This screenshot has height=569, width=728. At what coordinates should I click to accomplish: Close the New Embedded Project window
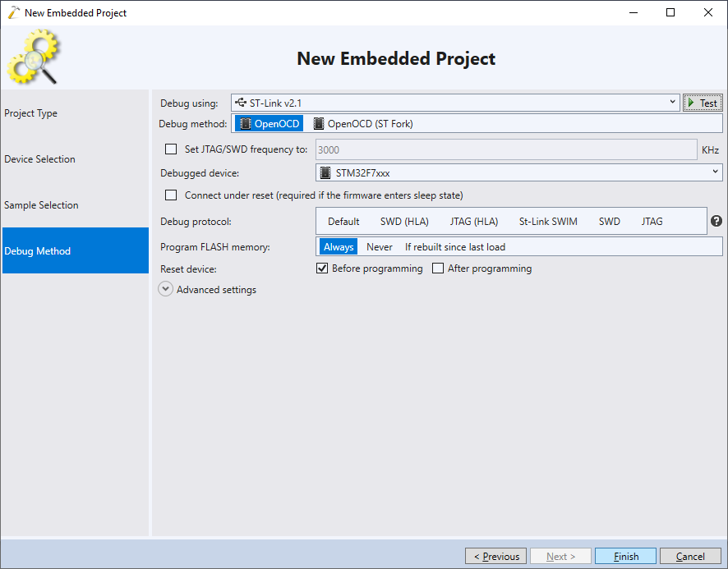(x=707, y=12)
